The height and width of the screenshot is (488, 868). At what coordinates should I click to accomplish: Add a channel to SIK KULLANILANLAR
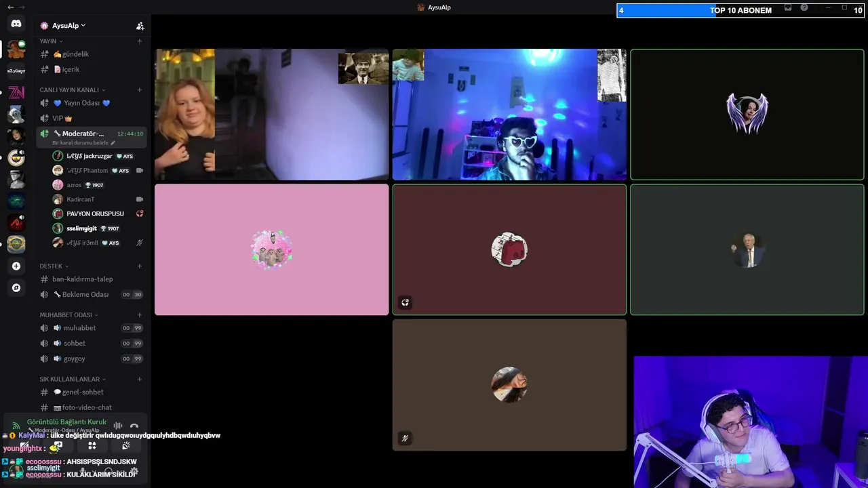140,379
